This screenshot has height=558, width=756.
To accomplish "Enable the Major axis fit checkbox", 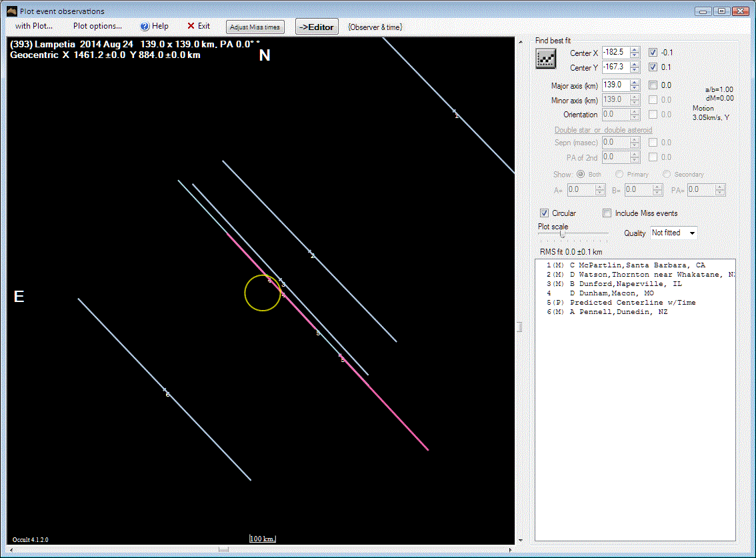I will [x=653, y=85].
